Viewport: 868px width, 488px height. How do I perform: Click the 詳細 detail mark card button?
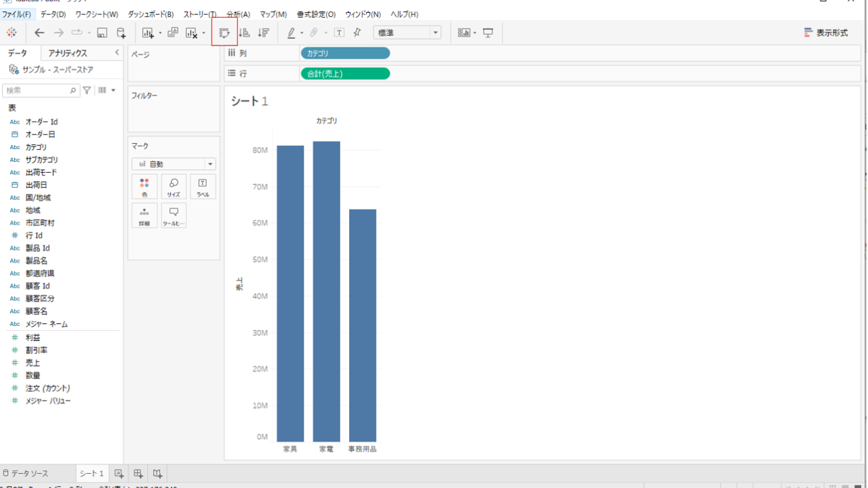point(144,216)
